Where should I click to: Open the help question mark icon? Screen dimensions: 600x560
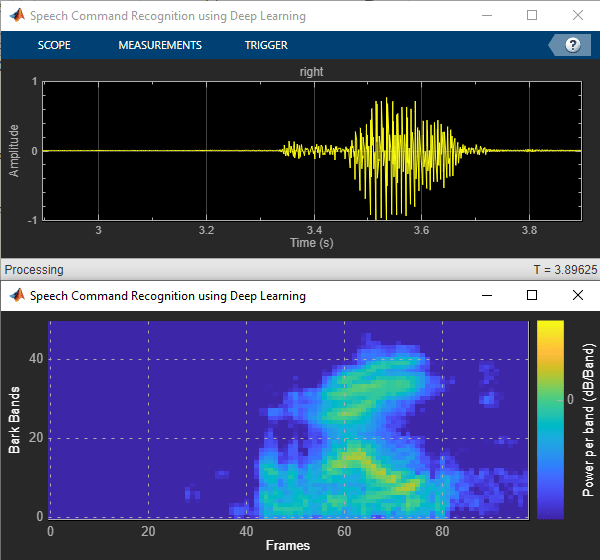(573, 45)
